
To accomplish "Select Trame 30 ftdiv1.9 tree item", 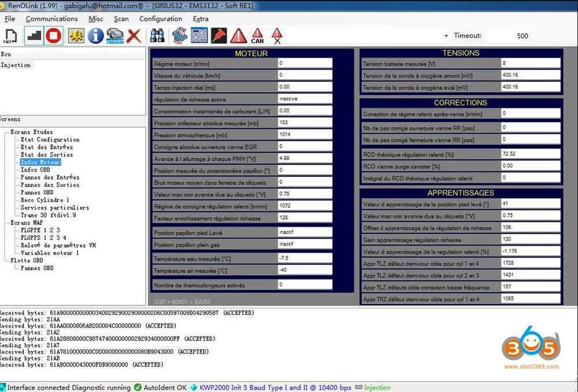I will coord(49,215).
